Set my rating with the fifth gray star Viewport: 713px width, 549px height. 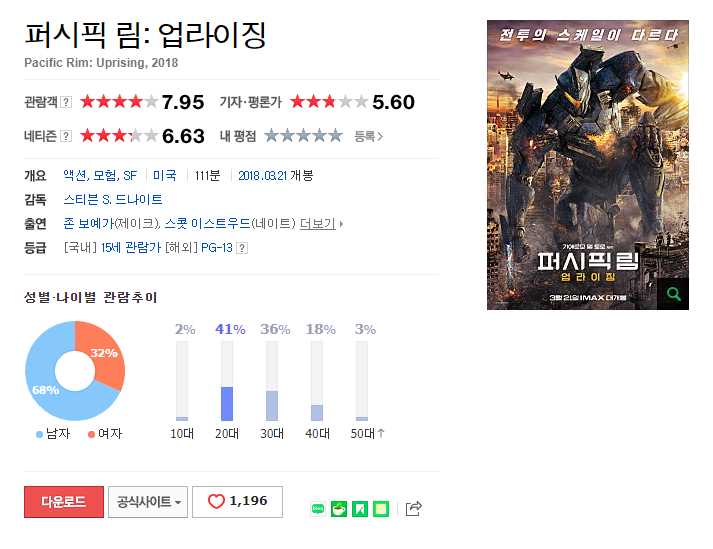(x=336, y=136)
